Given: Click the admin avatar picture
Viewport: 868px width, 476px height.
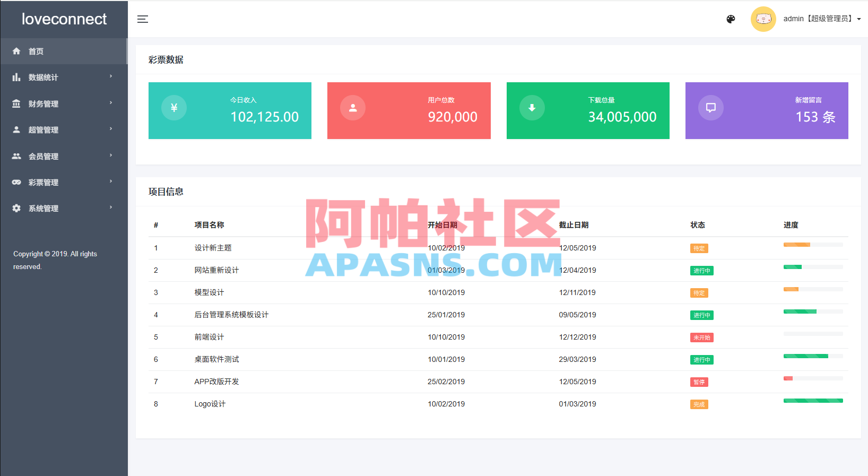Looking at the screenshot, I should pyautogui.click(x=763, y=19).
